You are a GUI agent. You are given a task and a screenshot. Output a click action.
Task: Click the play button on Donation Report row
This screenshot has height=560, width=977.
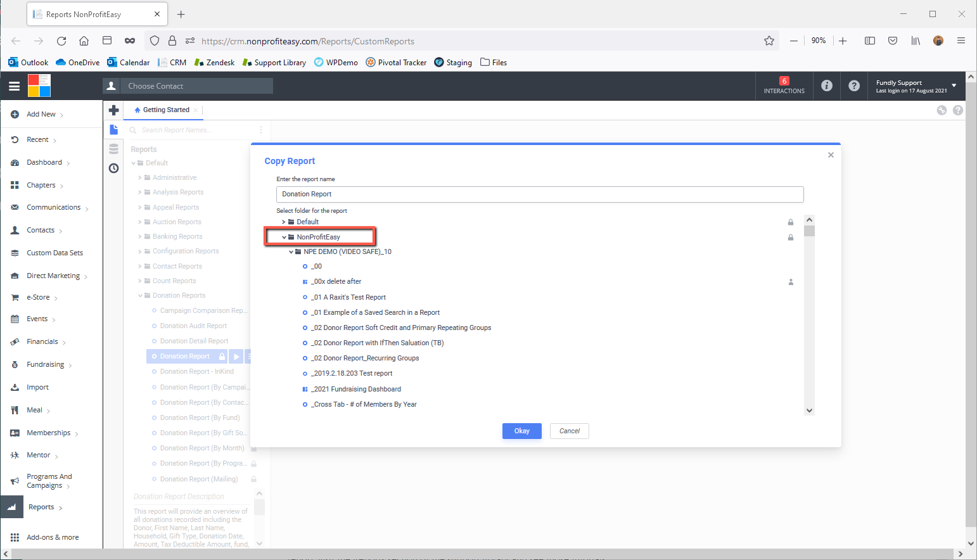tap(236, 357)
